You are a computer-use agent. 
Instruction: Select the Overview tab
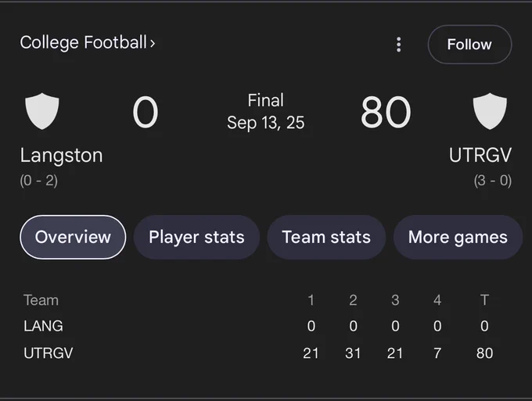73,237
